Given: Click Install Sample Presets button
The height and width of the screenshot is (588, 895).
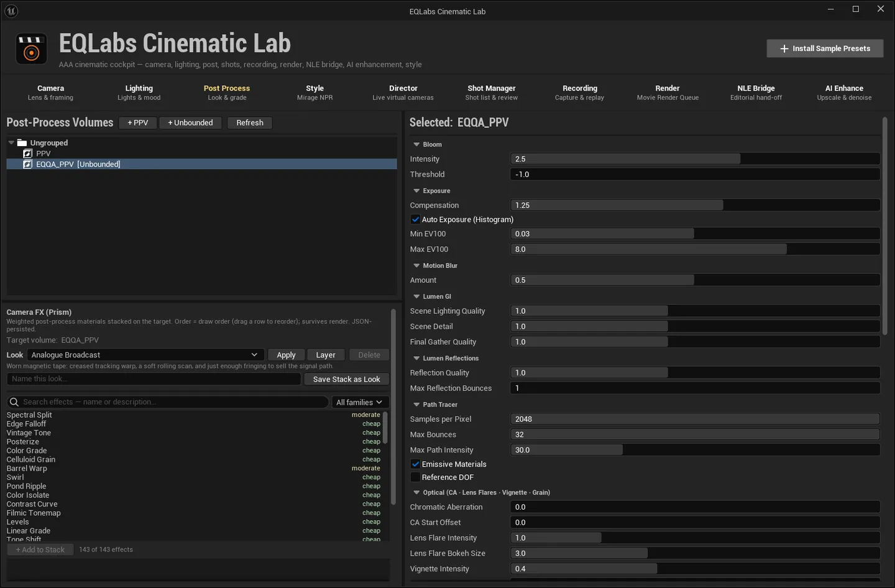Looking at the screenshot, I should tap(825, 48).
